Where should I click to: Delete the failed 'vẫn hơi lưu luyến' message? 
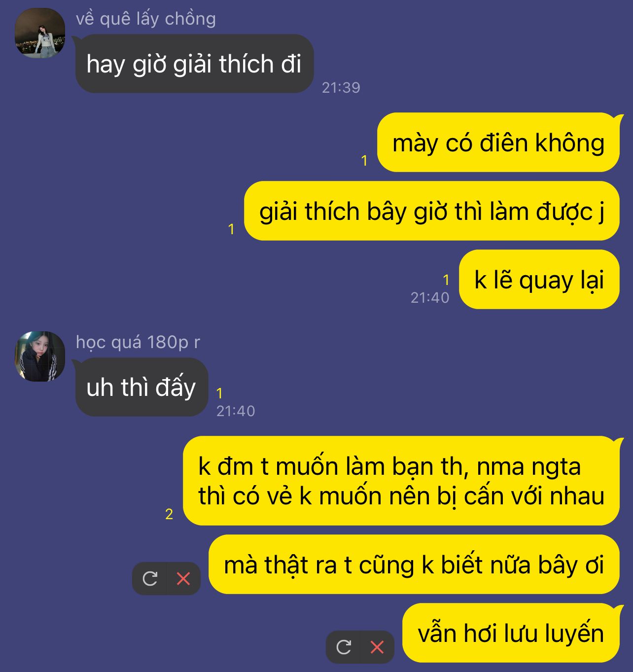click(x=377, y=647)
